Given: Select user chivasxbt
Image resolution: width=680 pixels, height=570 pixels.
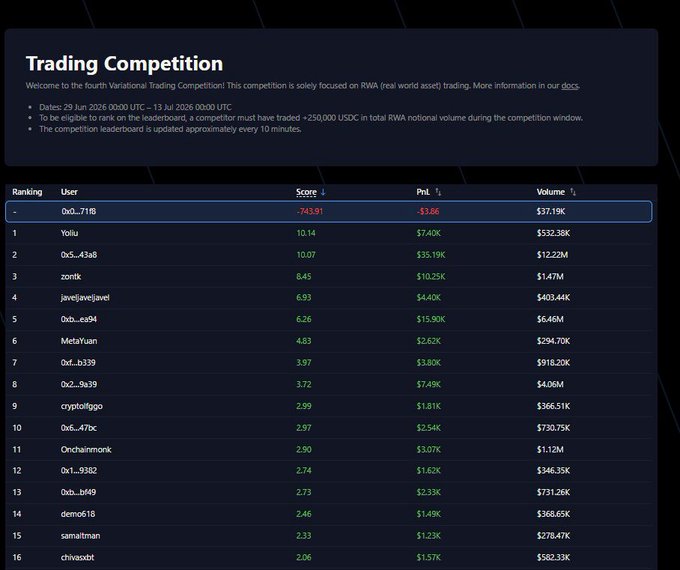Looking at the screenshot, I should point(77,557).
